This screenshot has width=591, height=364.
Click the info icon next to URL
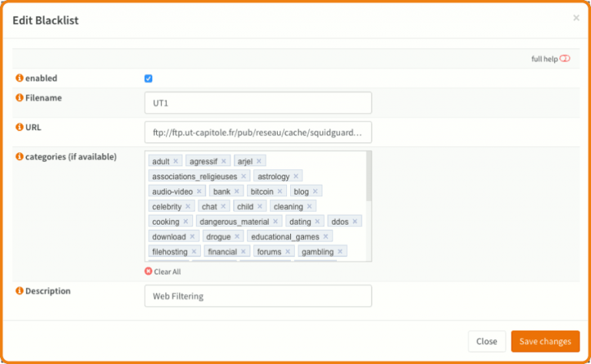click(20, 127)
